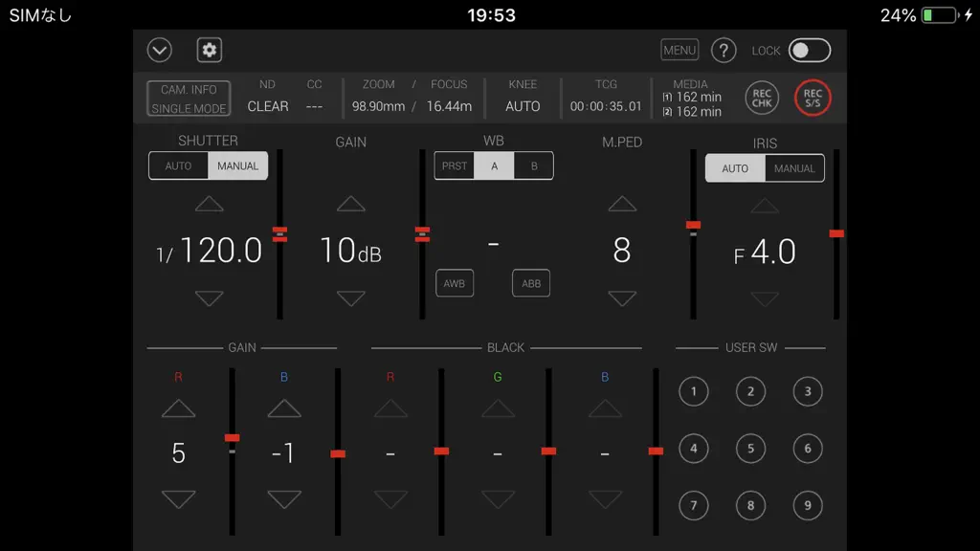The width and height of the screenshot is (980, 551).
Task: Select white balance memory B
Action: pos(534,166)
